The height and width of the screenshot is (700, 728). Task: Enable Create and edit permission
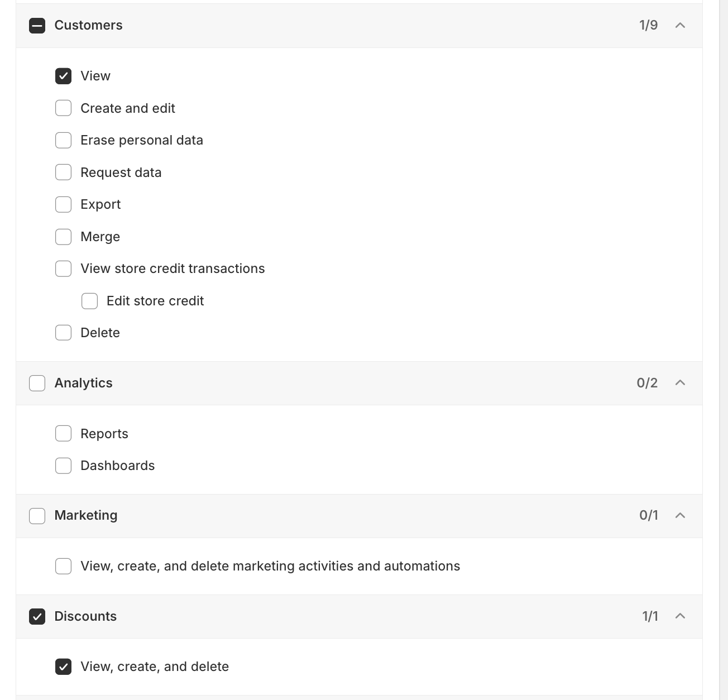[63, 108]
